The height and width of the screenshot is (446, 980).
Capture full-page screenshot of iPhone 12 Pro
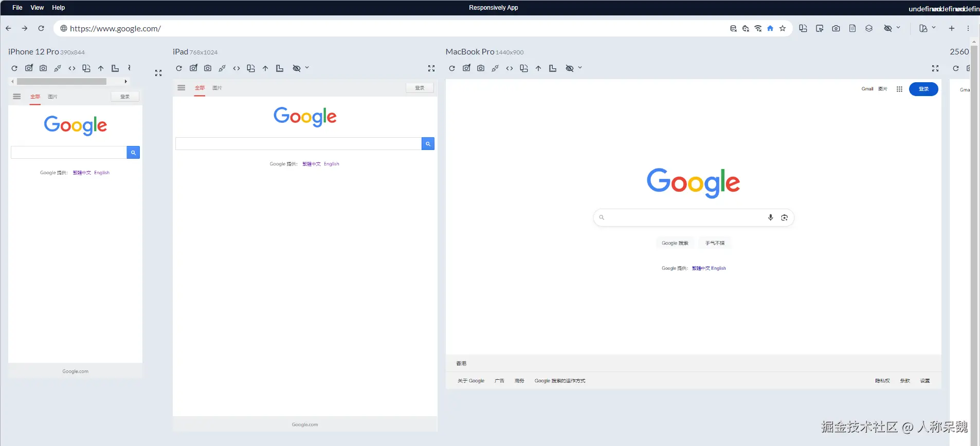tap(43, 68)
